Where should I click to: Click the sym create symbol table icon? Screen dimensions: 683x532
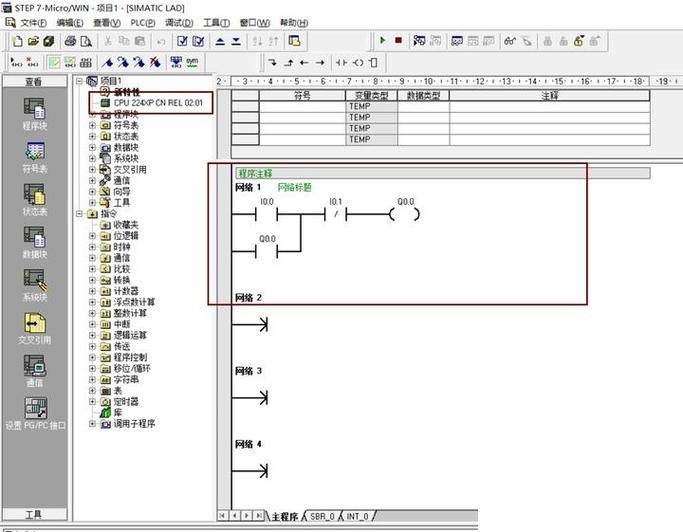pos(192,63)
